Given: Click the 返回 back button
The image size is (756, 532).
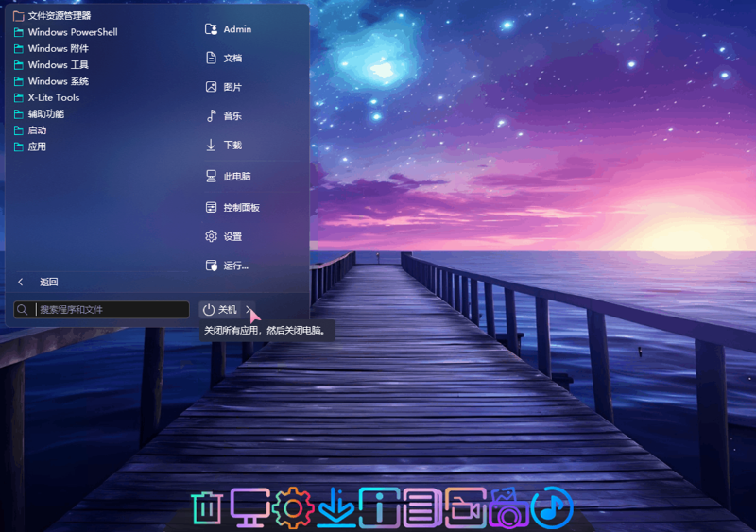Looking at the screenshot, I should tap(48, 283).
